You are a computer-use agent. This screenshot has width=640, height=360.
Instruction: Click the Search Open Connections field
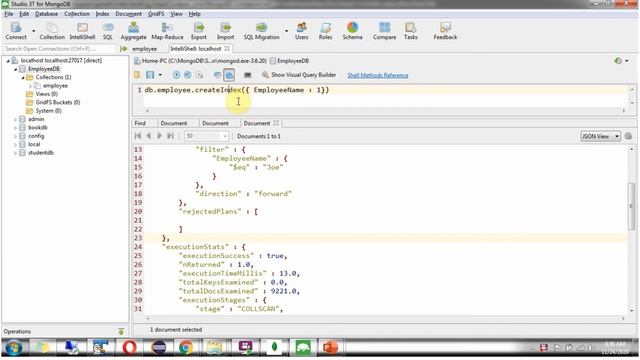tap(59, 49)
